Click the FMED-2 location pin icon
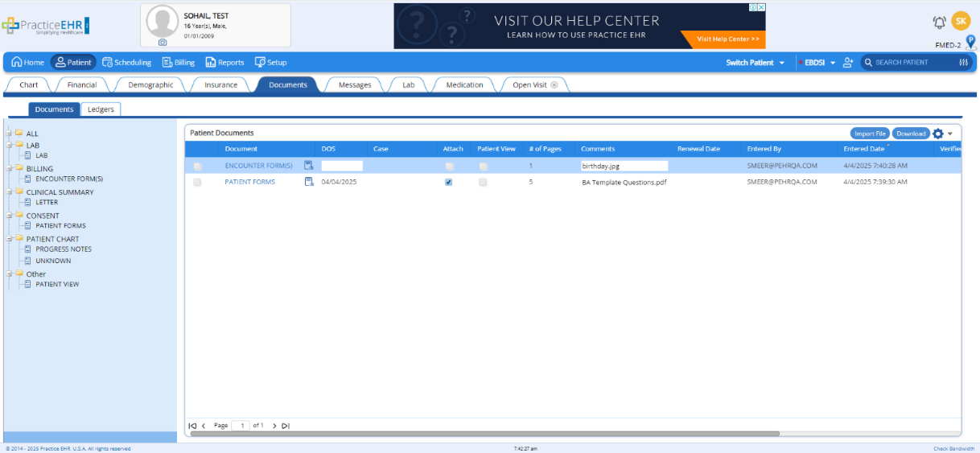 tap(970, 42)
